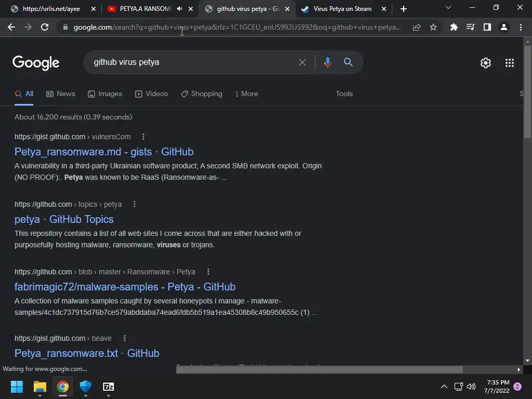The image size is (532, 399).
Task: Toggle the Chrome side panel
Action: tap(487, 27)
